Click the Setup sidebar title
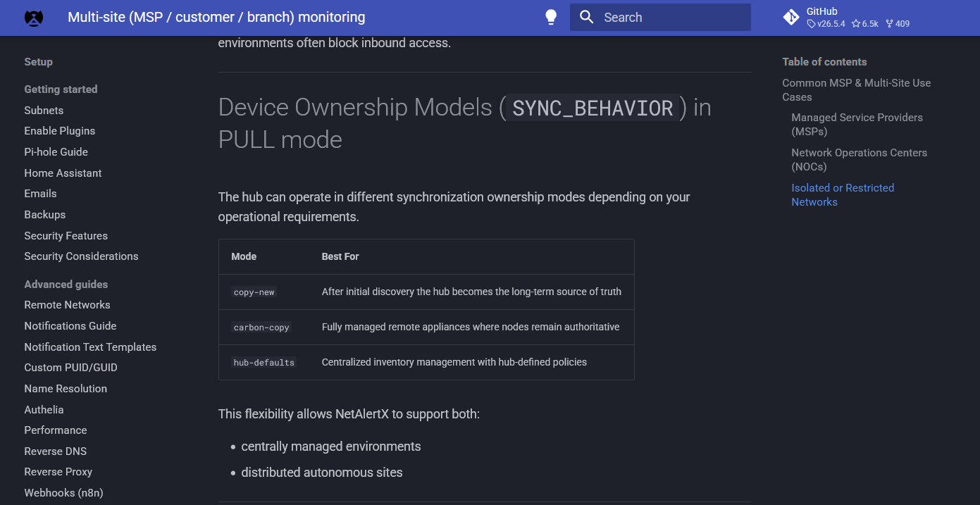Screen dimensions: 980x505 click(38, 62)
